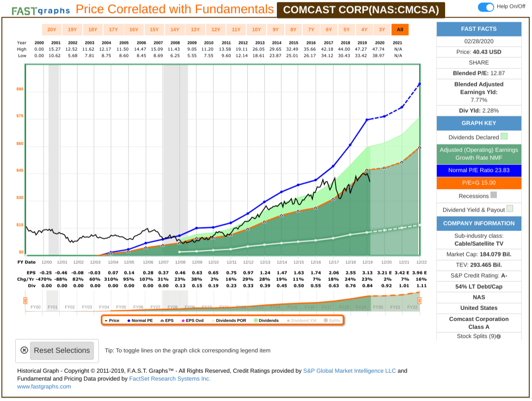The width and height of the screenshot is (532, 401).
Task: Click the COMPANY INFORMATION panel header
Action: tap(479, 224)
